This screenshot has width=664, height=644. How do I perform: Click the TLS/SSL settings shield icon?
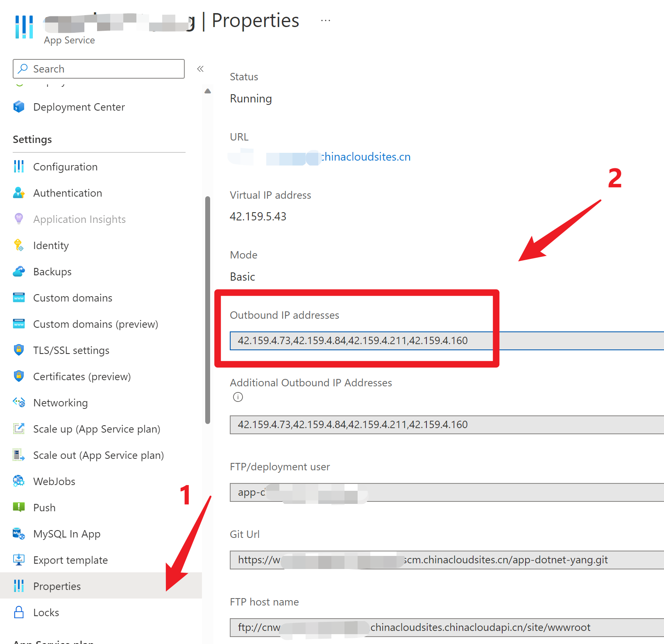(19, 350)
